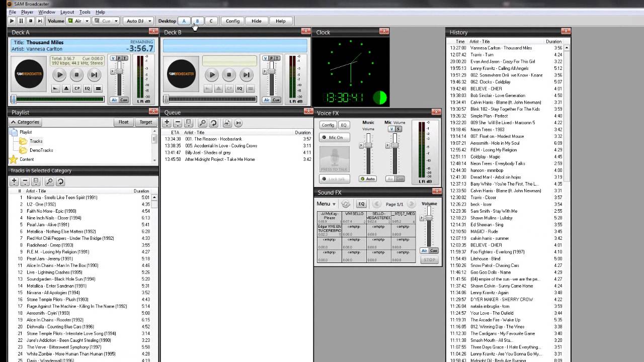Click Queue remove tracks minus icon
The height and width of the screenshot is (362, 644).
click(179, 123)
